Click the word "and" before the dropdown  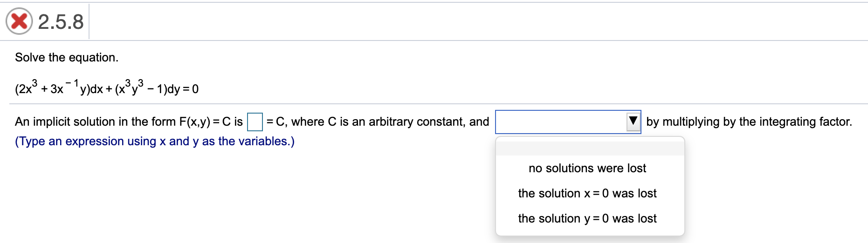pyautogui.click(x=479, y=121)
